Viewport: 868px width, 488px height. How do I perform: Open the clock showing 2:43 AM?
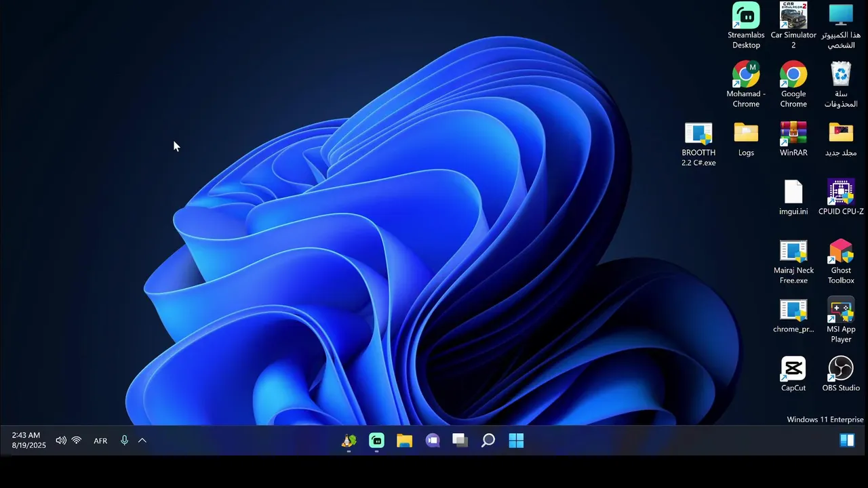point(28,441)
